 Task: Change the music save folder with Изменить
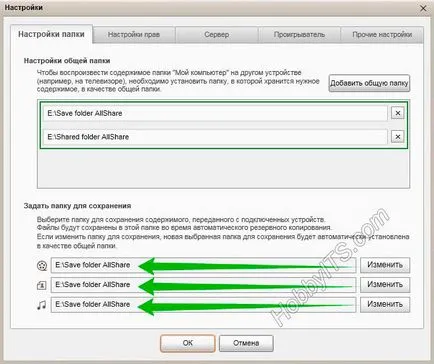tap(385, 304)
